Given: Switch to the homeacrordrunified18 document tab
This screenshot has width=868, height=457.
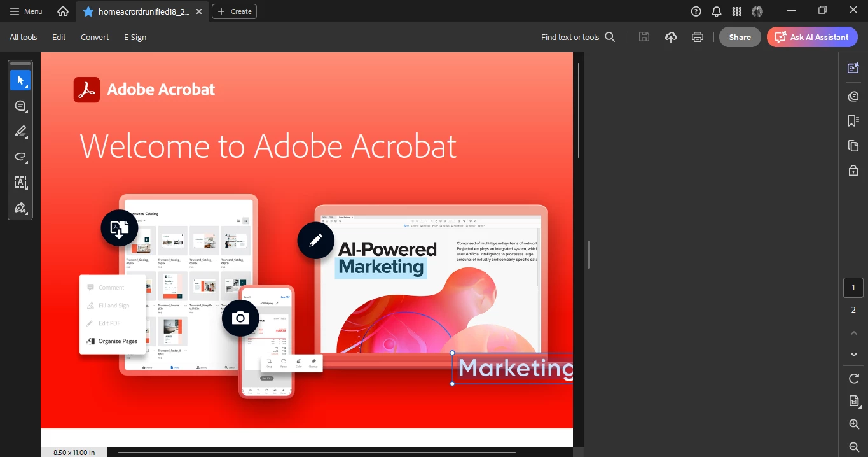Looking at the screenshot, I should [x=144, y=11].
